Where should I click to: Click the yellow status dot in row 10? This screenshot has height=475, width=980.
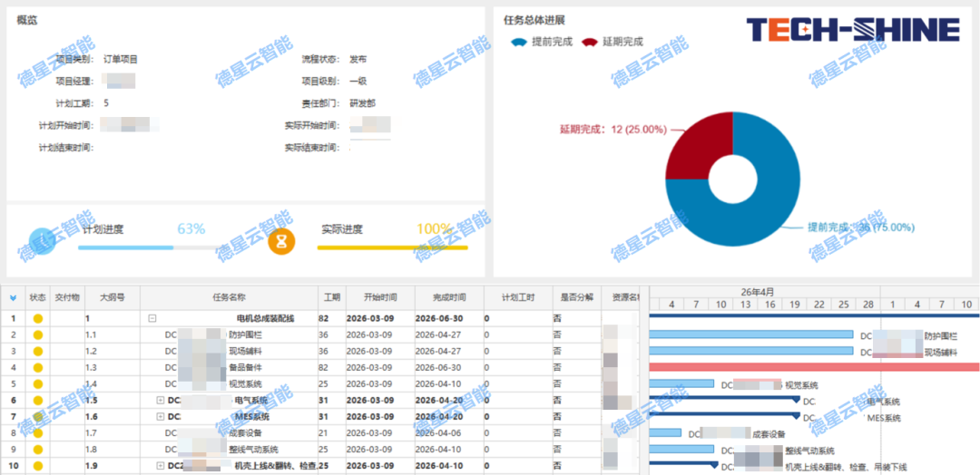[x=37, y=466]
